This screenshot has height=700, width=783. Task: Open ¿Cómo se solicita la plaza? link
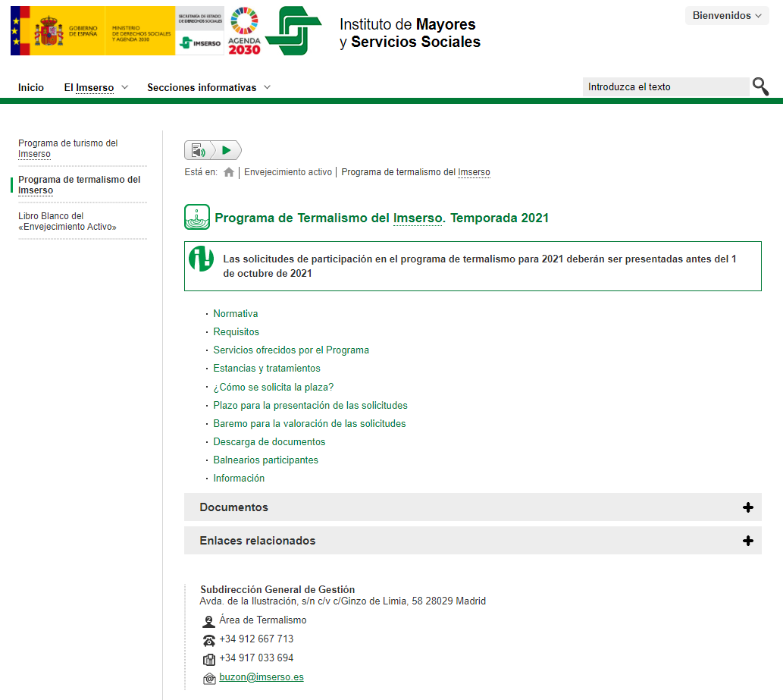273,388
